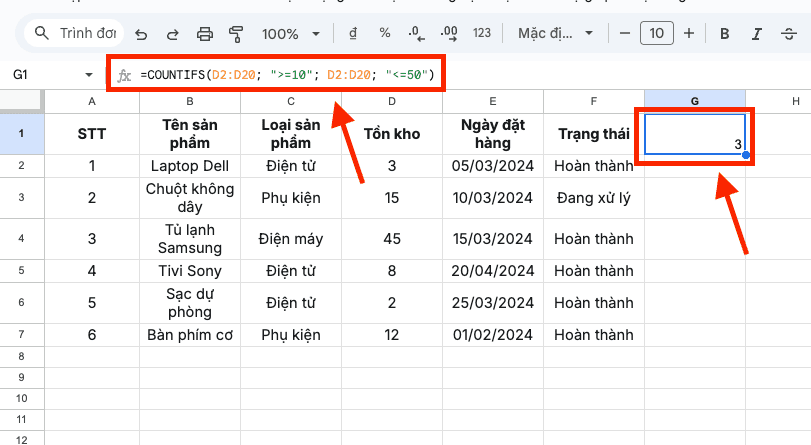The image size is (811, 445).
Task: Decrease font size with minus button
Action: coord(625,34)
